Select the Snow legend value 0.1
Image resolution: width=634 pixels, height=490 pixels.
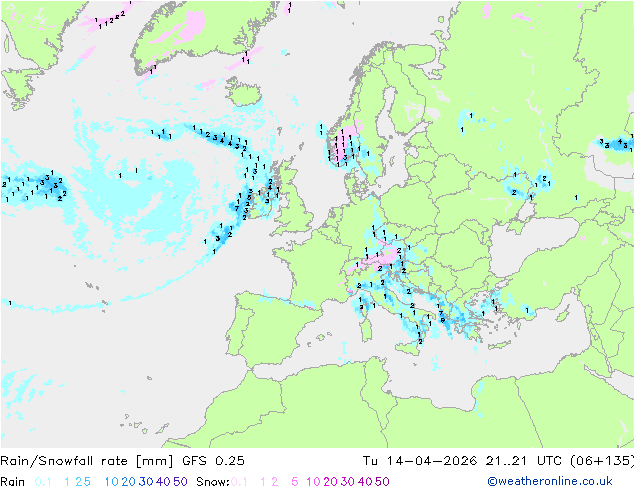[239, 482]
